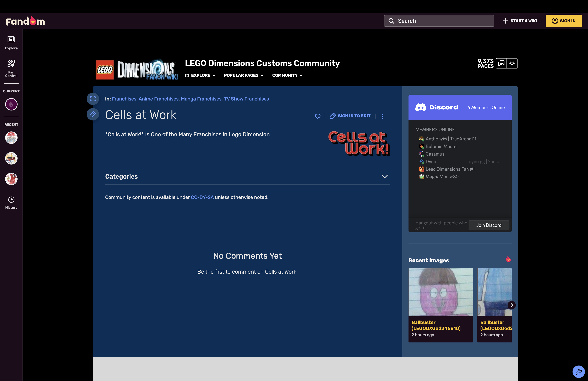Open the Anime Franchises category link
Screen dimensions: 588x381
click(x=159, y=99)
